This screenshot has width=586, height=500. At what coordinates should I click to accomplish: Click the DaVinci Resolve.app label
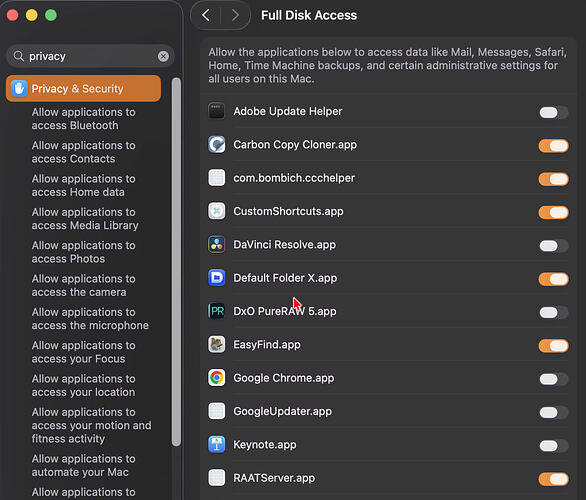(284, 244)
